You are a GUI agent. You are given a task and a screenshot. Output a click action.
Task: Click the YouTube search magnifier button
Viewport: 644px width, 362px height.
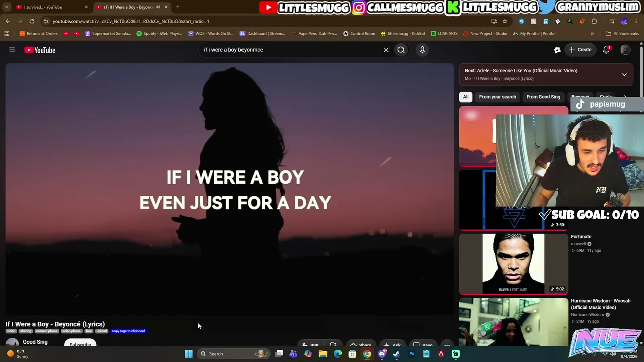401,50
